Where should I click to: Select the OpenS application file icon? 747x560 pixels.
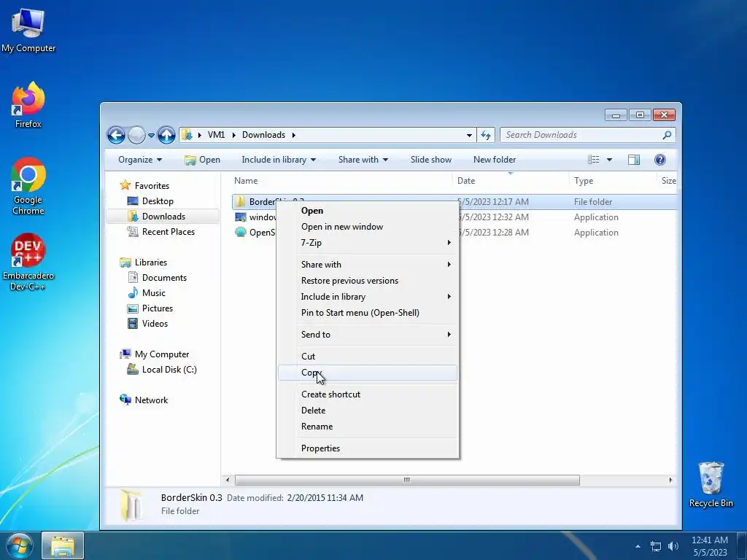coord(241,233)
